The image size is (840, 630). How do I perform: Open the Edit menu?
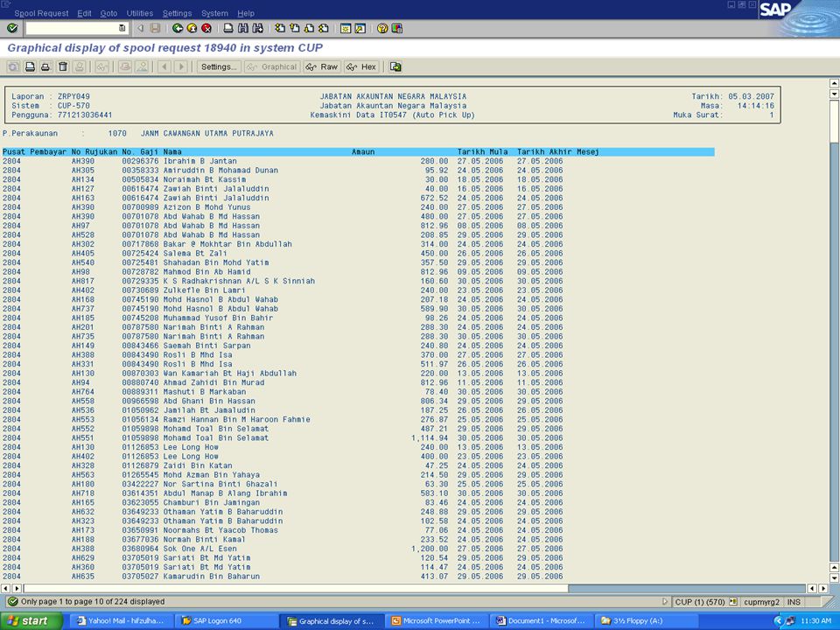click(x=84, y=13)
